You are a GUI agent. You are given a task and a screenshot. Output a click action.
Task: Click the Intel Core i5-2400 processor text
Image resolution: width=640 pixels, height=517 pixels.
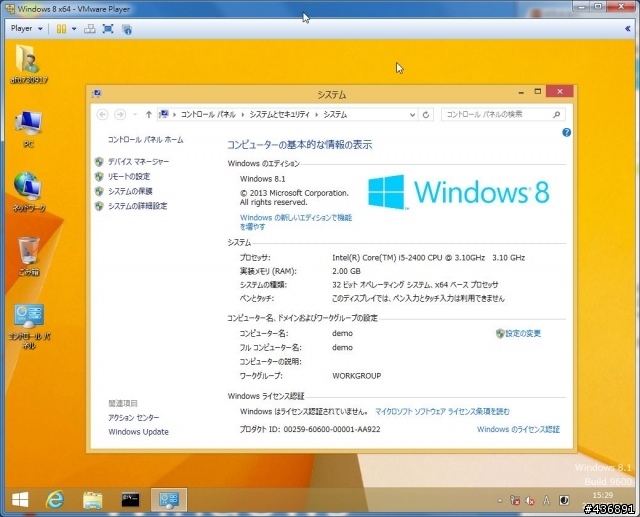click(429, 257)
